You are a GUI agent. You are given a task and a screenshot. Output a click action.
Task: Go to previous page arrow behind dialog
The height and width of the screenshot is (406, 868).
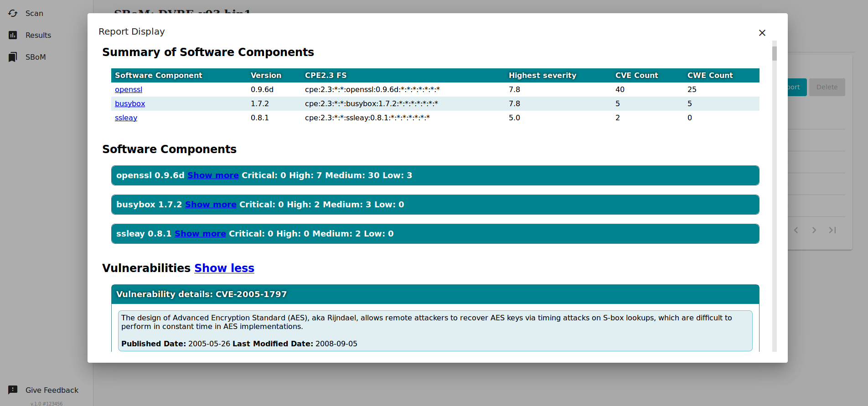[x=796, y=230]
